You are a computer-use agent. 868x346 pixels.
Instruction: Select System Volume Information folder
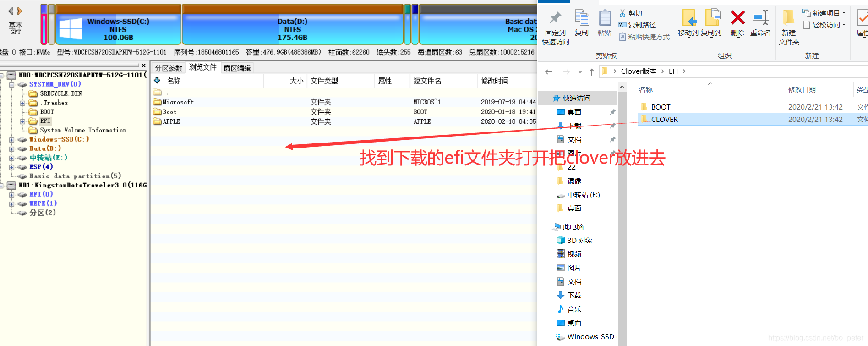(83, 130)
